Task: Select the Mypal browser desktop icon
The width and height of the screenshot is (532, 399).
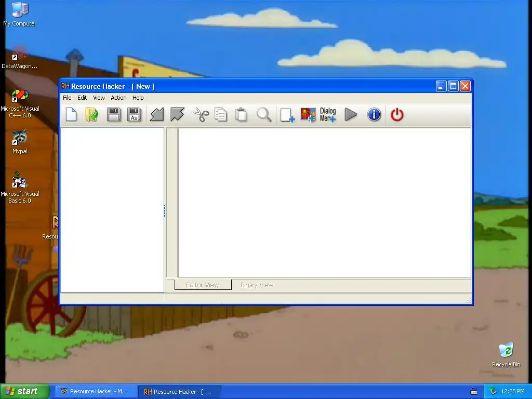Action: point(20,142)
